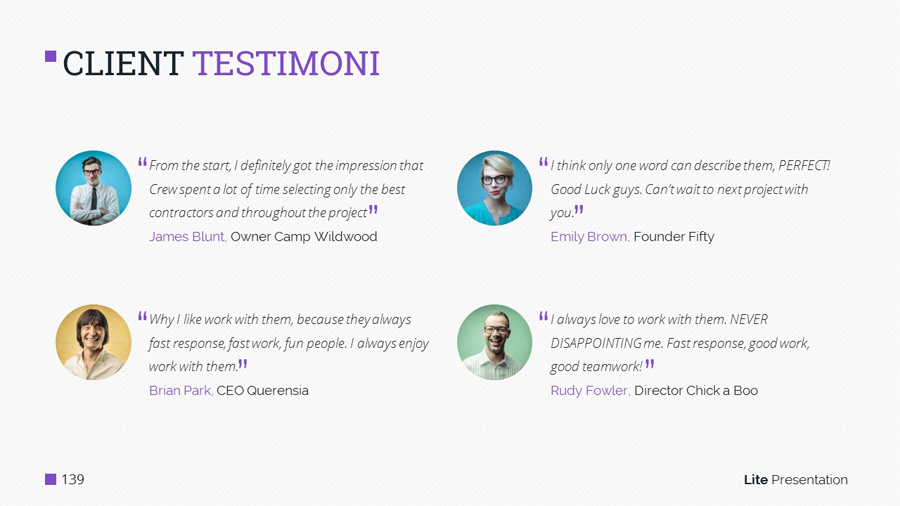Select the Rudy Fowler name
The image size is (900, 506).
[589, 391]
